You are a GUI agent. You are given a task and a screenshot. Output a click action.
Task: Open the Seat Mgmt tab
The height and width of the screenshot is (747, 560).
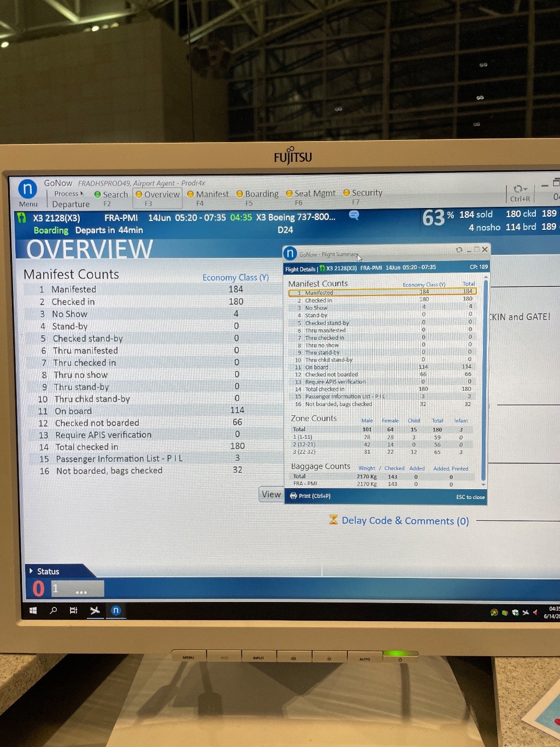[x=311, y=194]
